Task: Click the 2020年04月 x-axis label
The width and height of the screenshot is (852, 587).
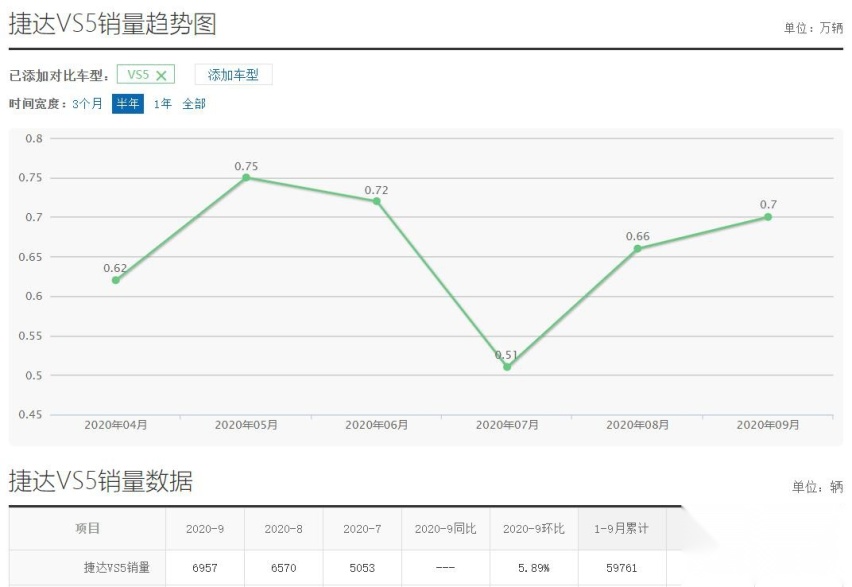Action: pyautogui.click(x=116, y=425)
